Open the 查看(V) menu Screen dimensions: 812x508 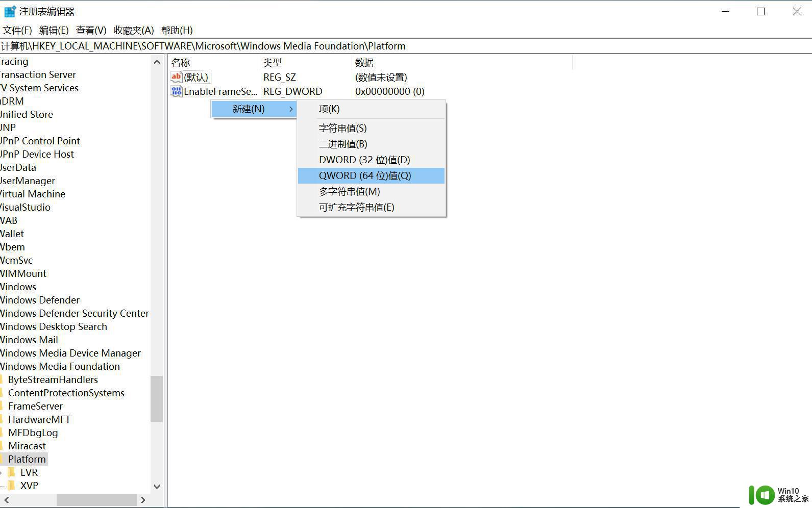91,30
